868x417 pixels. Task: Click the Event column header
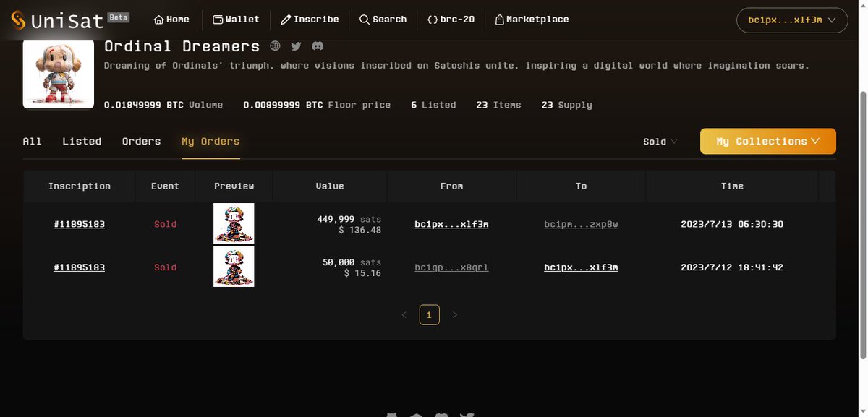[x=165, y=186]
